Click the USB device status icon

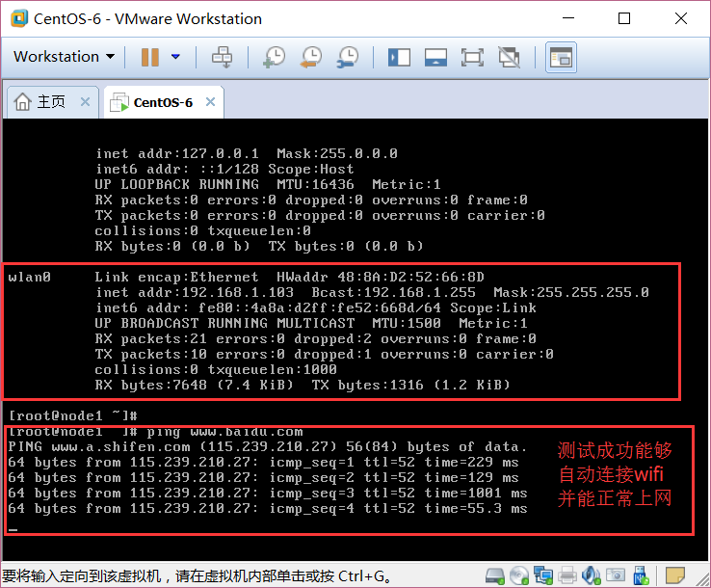click(x=641, y=575)
